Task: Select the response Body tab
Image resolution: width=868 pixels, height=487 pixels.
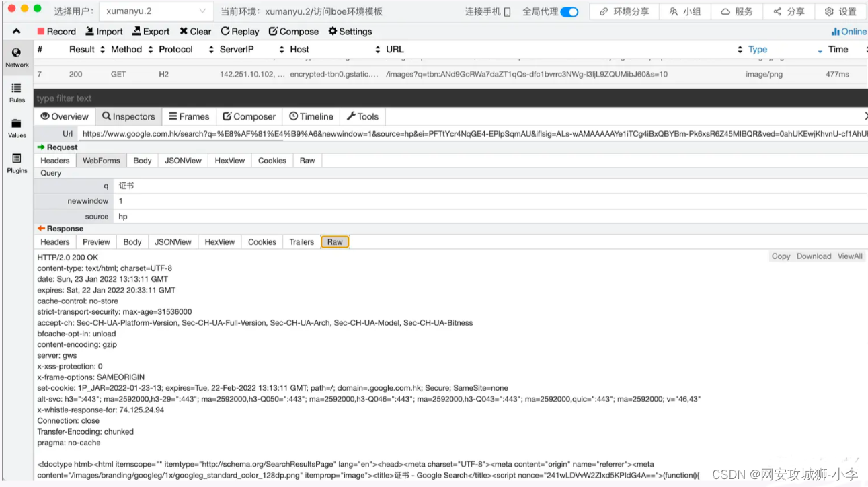Action: coord(132,242)
